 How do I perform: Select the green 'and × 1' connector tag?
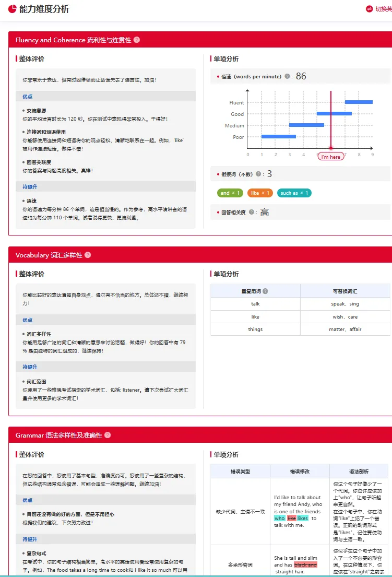pyautogui.click(x=230, y=193)
